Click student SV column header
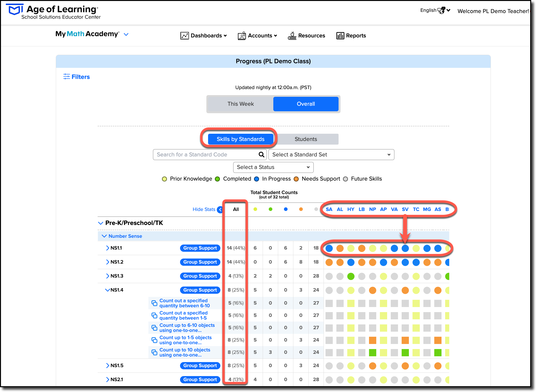 coord(405,210)
